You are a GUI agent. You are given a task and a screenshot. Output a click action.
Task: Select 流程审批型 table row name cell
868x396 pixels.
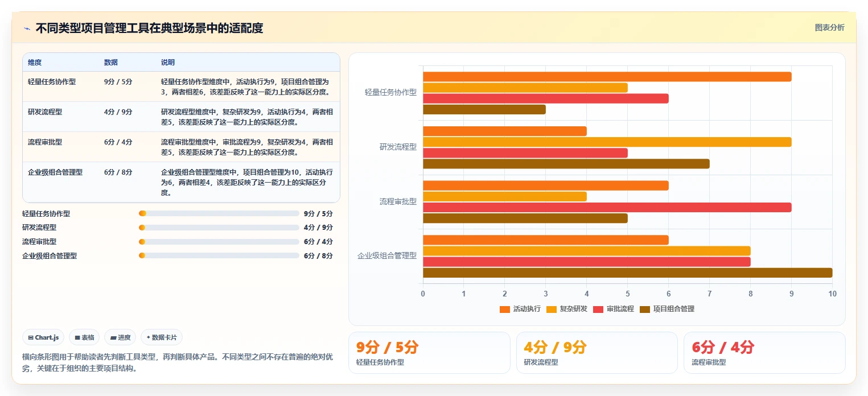pyautogui.click(x=45, y=142)
